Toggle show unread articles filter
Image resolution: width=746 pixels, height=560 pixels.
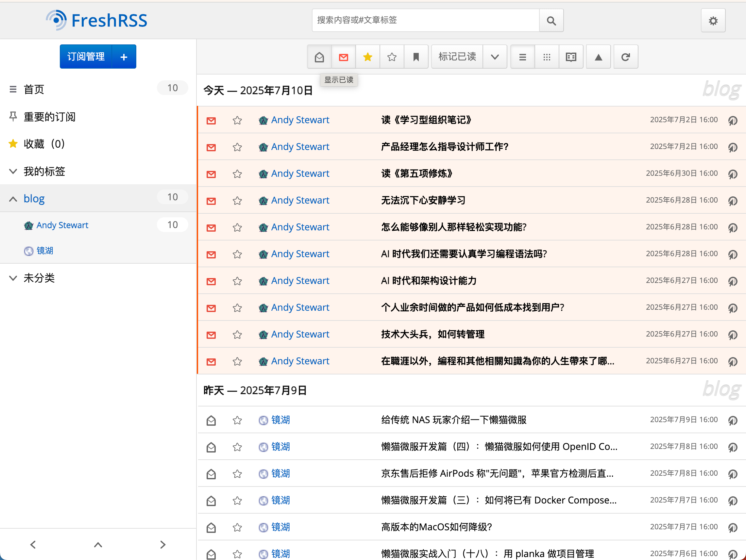[343, 57]
